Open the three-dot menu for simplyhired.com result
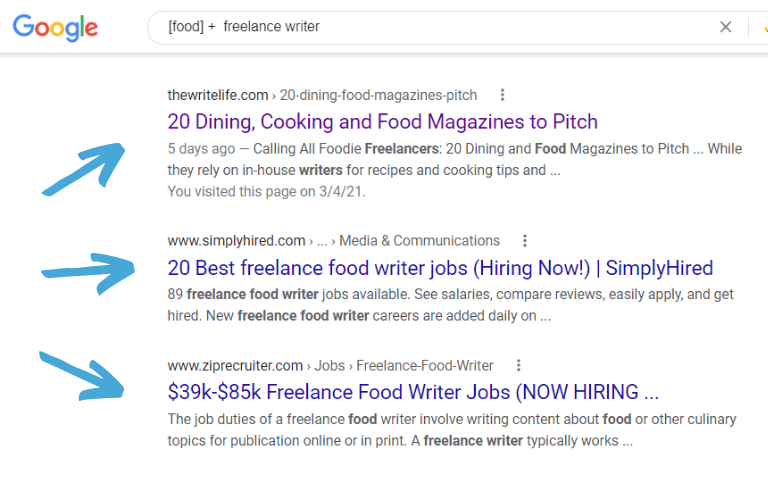 click(524, 241)
